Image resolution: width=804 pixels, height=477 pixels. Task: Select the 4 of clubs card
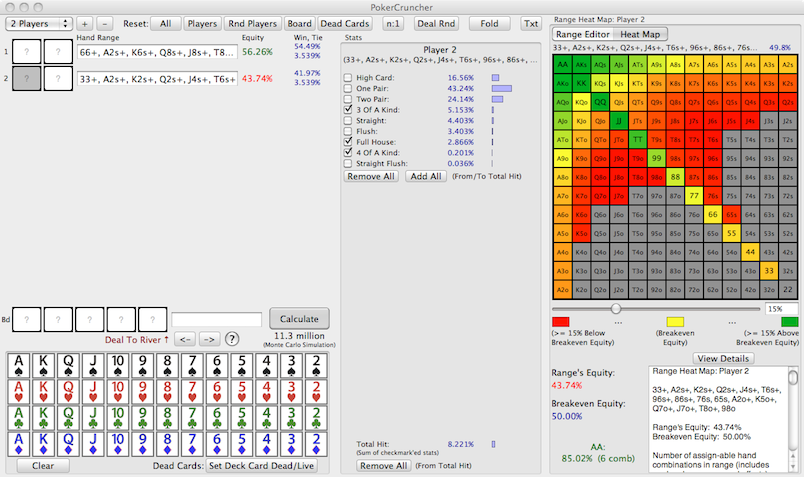point(267,418)
